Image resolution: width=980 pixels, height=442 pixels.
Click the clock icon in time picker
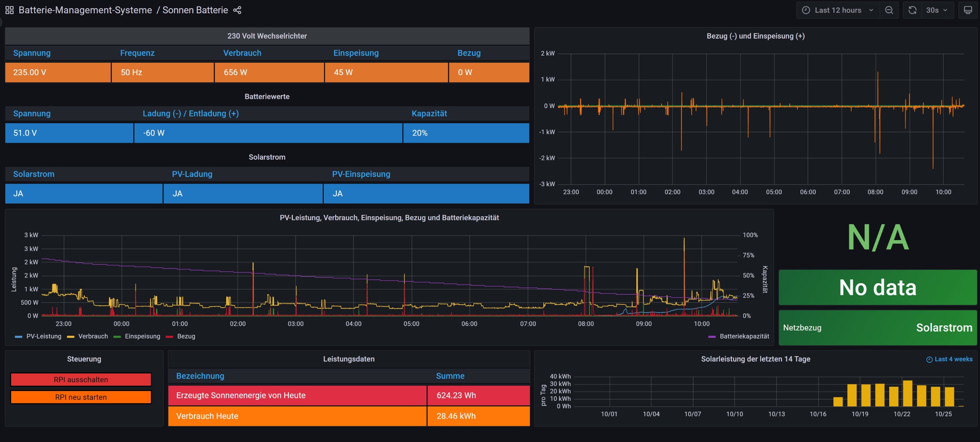pyautogui.click(x=806, y=10)
